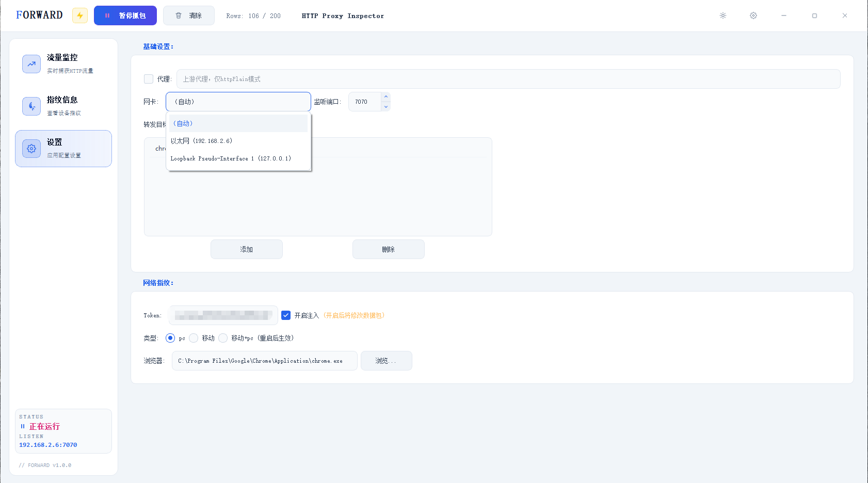Viewport: 868px width, 483px height.
Task: Focus the Token input field
Action: click(223, 315)
